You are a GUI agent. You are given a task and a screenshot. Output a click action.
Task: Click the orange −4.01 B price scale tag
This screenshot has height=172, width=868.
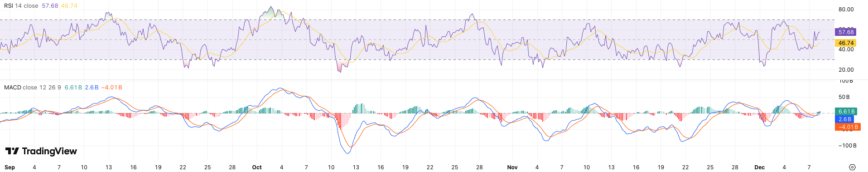847,127
